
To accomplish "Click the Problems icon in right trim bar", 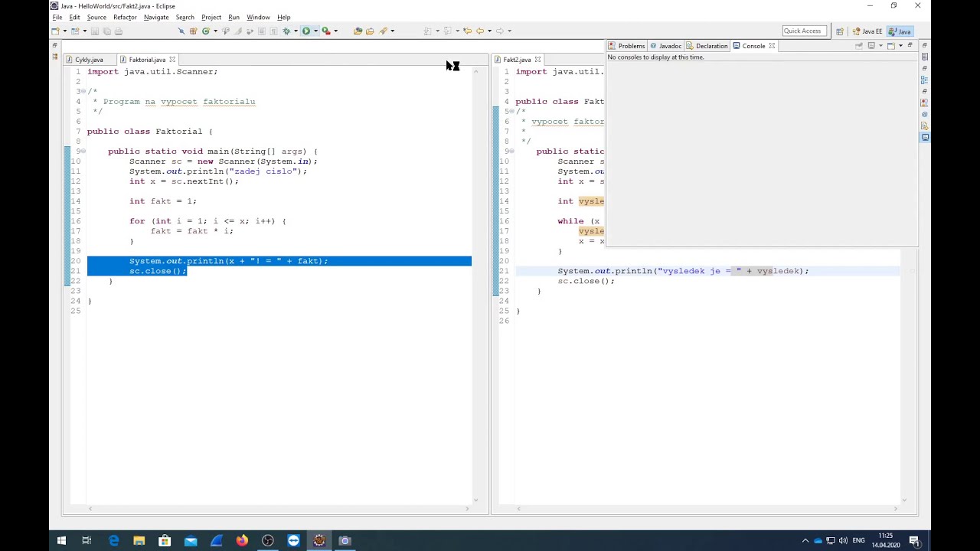I will click(925, 103).
